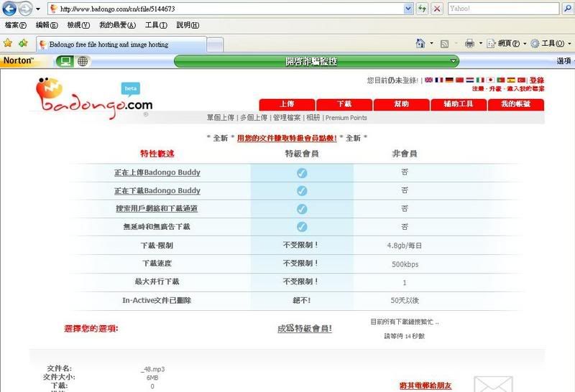This screenshot has width=575, height=392.
Task: Open the 檢視(V) menu
Action: click(x=78, y=25)
